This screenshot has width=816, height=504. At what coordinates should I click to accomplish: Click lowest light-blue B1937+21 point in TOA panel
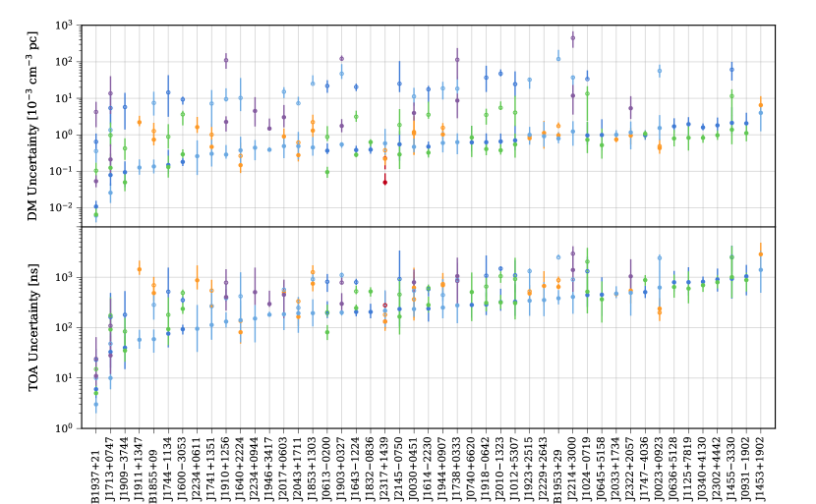95,404
